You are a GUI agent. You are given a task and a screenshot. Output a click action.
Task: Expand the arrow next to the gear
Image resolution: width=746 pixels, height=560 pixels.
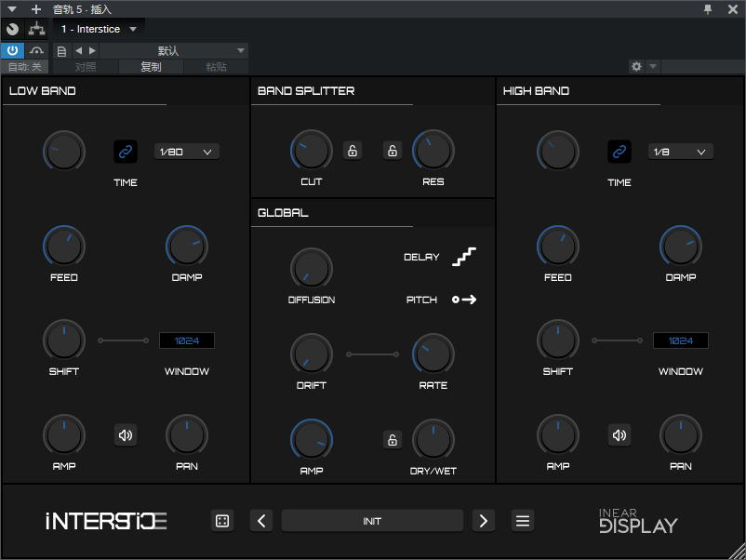coord(653,67)
